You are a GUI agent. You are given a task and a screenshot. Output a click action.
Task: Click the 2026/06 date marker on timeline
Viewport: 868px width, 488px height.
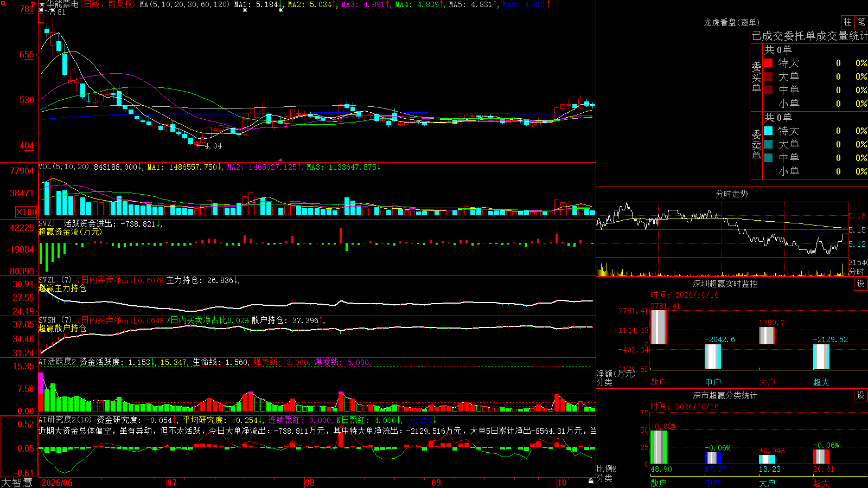[57, 483]
